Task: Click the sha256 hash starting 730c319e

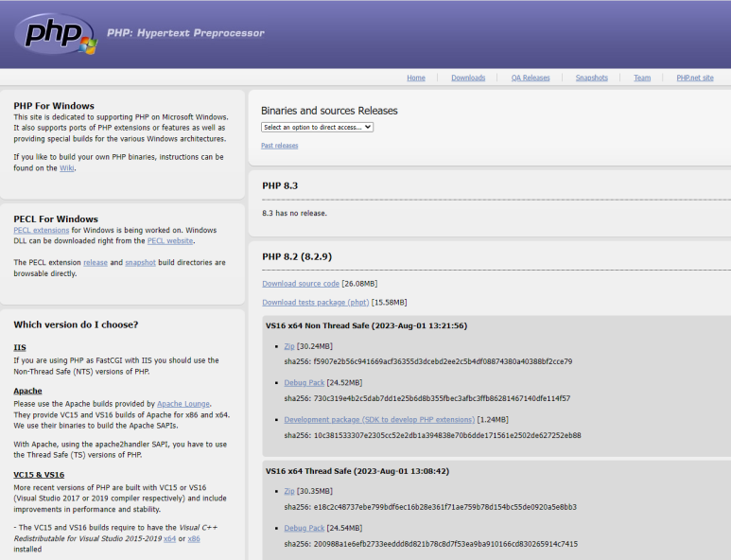Action: (442, 398)
